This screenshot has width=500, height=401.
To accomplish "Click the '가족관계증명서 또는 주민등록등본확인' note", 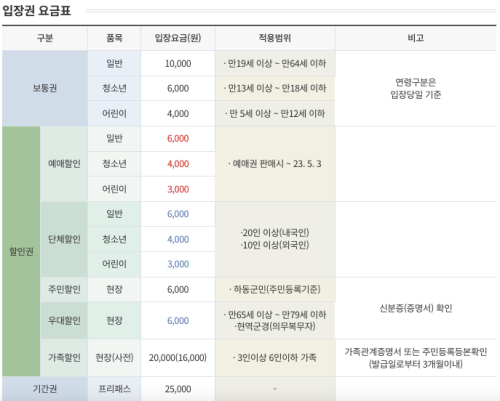I will point(416,351).
